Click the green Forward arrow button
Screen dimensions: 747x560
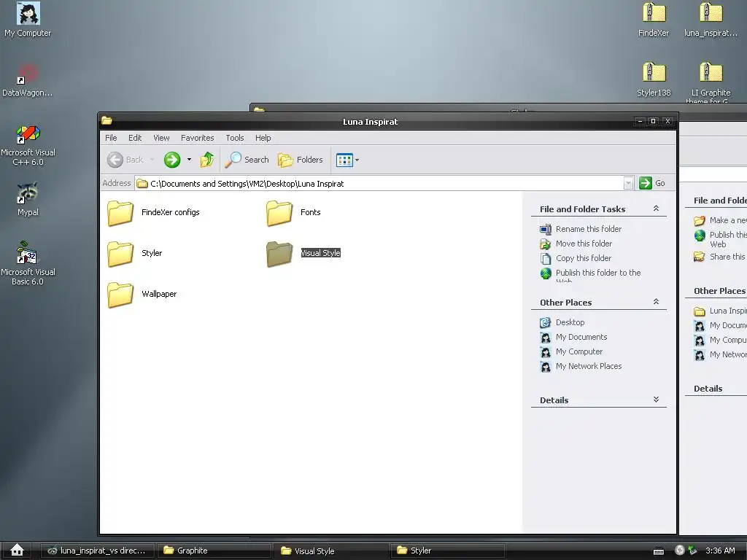tap(172, 160)
